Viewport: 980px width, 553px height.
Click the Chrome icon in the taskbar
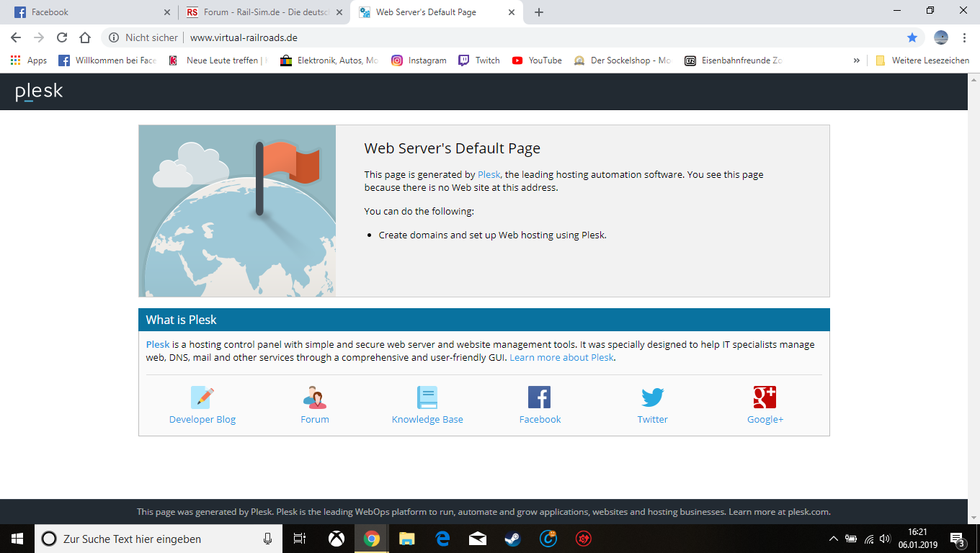pyautogui.click(x=372, y=539)
